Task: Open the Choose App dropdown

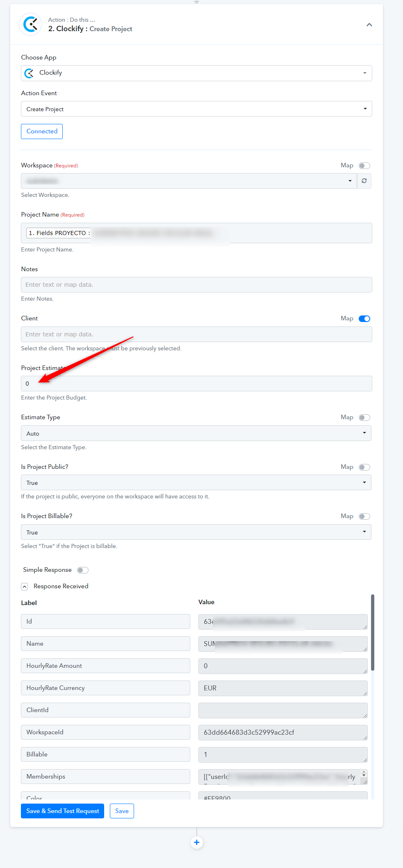Action: (196, 73)
